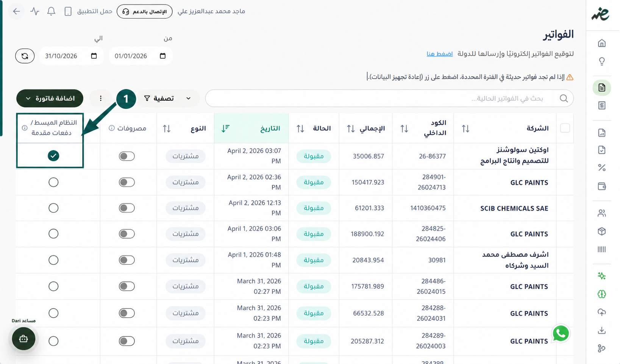Click the mobile phone download app icon

[x=68, y=11]
